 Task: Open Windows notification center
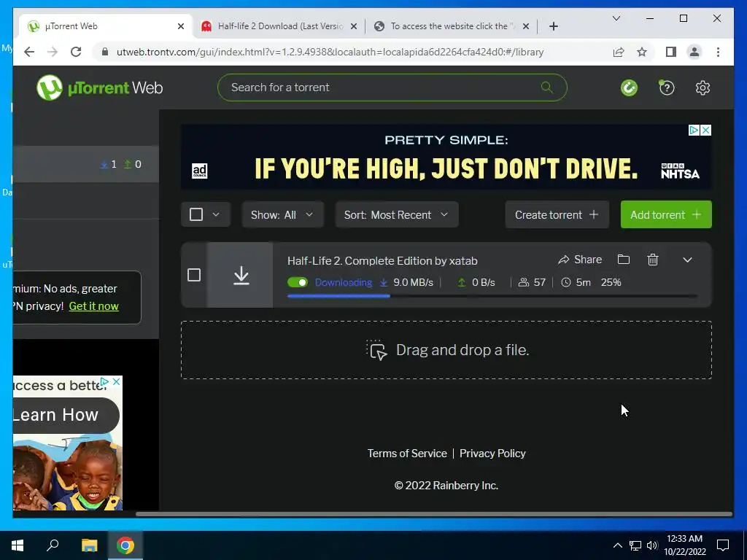click(723, 545)
